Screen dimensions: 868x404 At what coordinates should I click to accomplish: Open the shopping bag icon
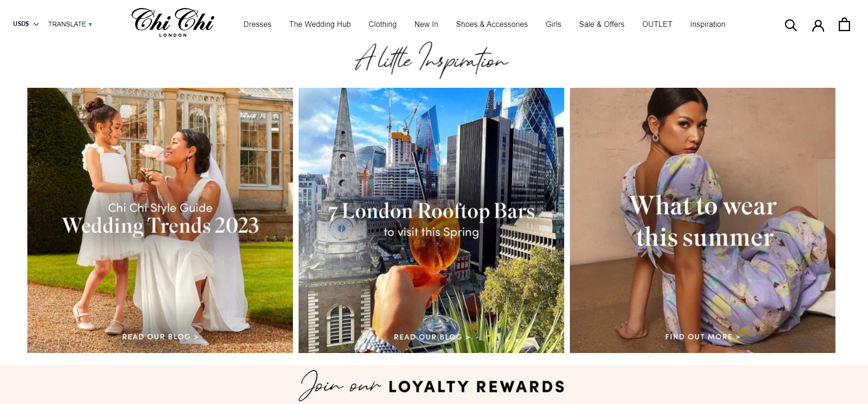(x=844, y=25)
